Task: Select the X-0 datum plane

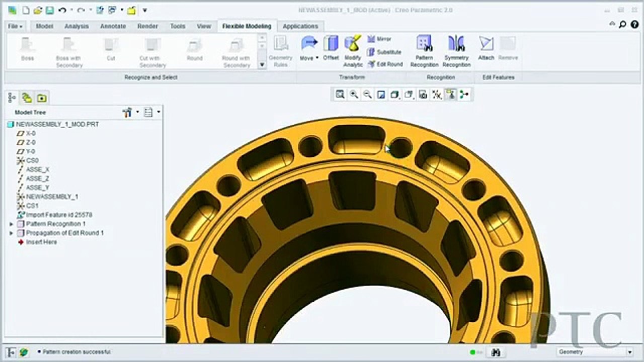Action: pyautogui.click(x=27, y=133)
